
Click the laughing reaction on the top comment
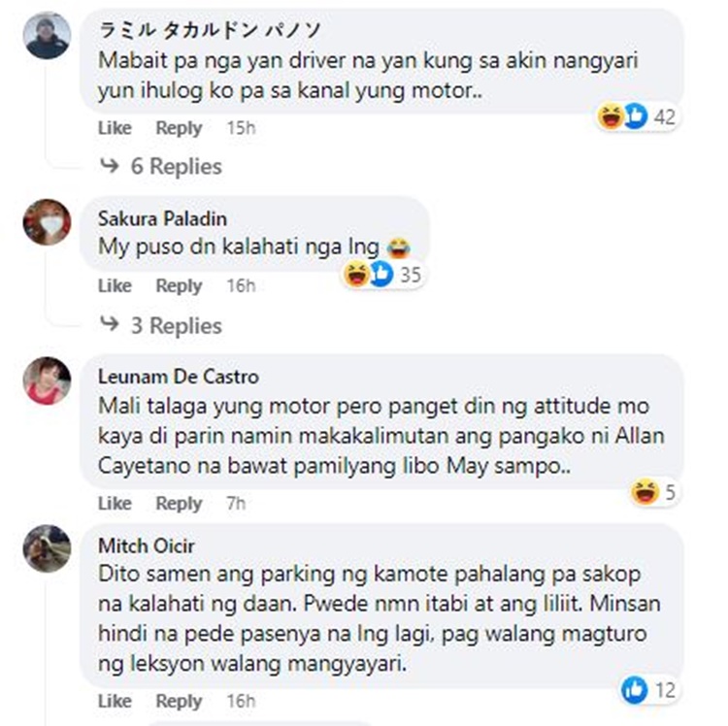[x=611, y=116]
